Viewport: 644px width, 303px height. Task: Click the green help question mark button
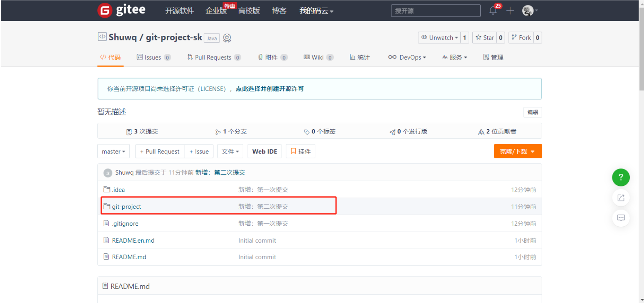pos(621,177)
